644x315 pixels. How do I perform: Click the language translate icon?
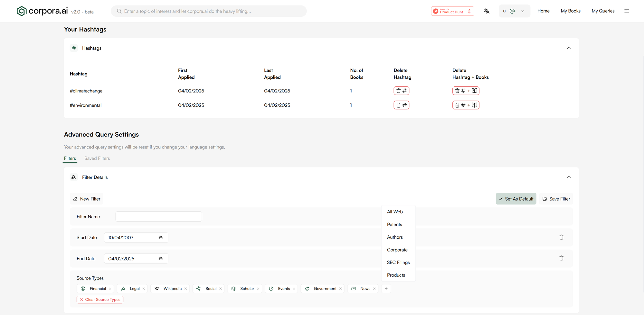[486, 11]
